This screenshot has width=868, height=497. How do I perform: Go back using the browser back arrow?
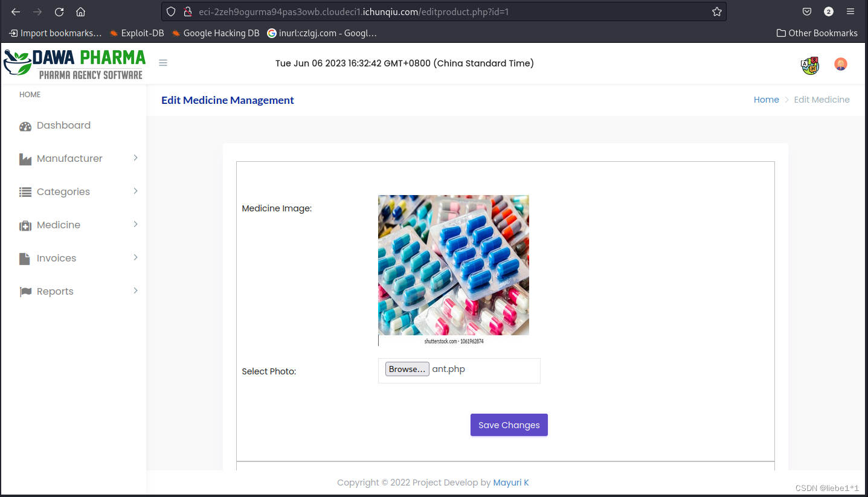[x=16, y=11]
